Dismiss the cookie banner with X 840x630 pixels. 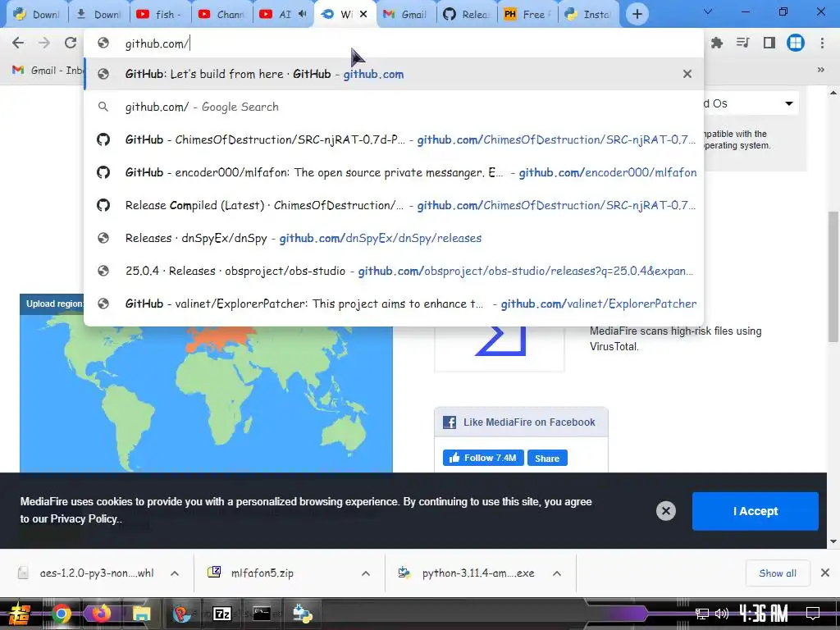pos(666,511)
